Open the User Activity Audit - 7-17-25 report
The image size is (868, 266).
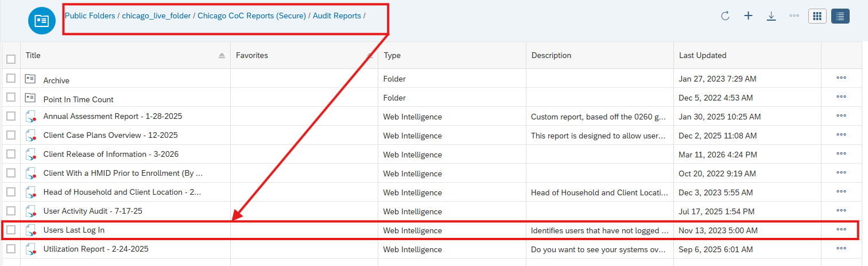(92, 211)
